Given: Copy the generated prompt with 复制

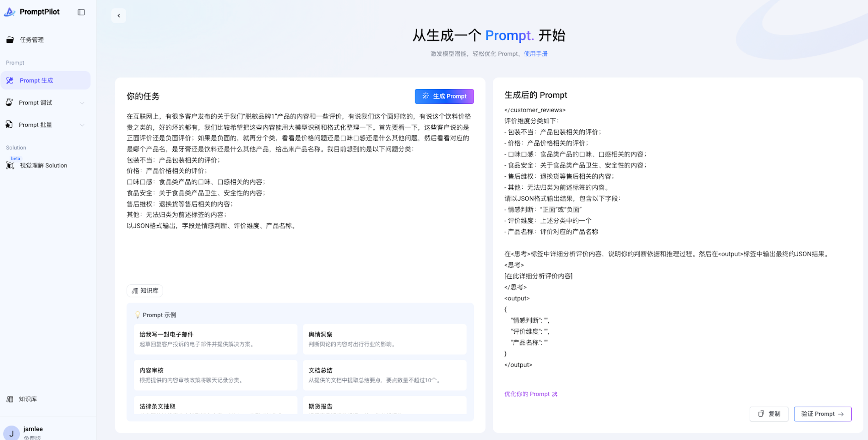Looking at the screenshot, I should (769, 414).
